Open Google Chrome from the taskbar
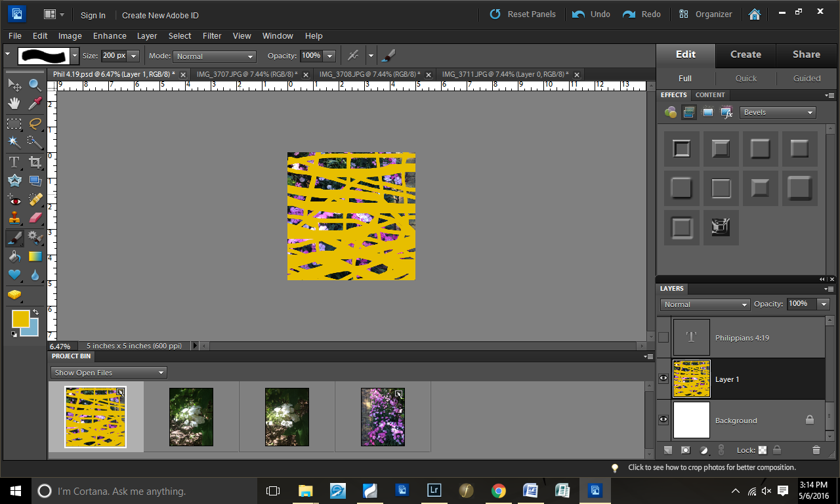The image size is (840, 504). pyautogui.click(x=498, y=491)
